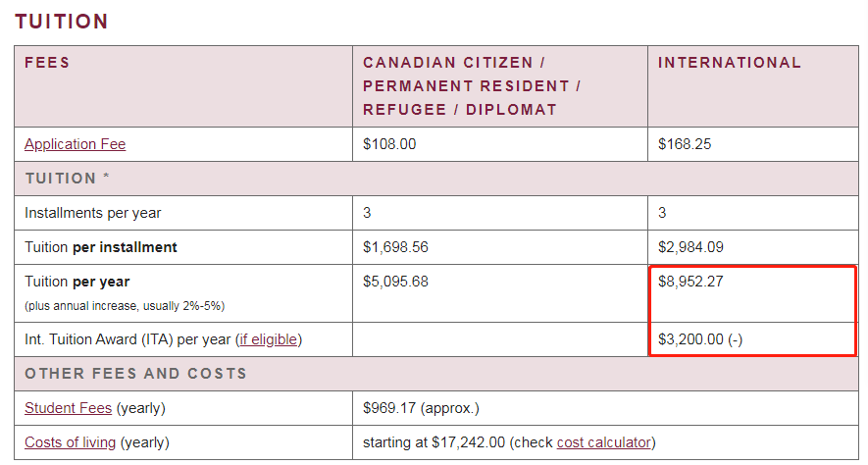
Task: Open the cost calculator link
Action: tap(604, 442)
